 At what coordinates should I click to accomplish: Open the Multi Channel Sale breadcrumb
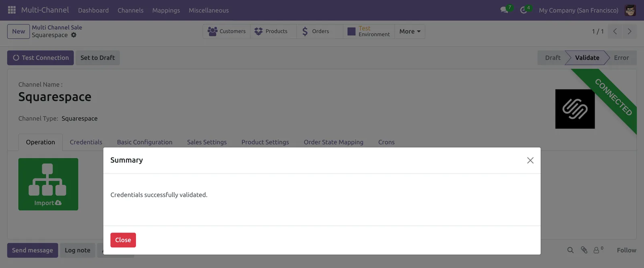coord(57,27)
